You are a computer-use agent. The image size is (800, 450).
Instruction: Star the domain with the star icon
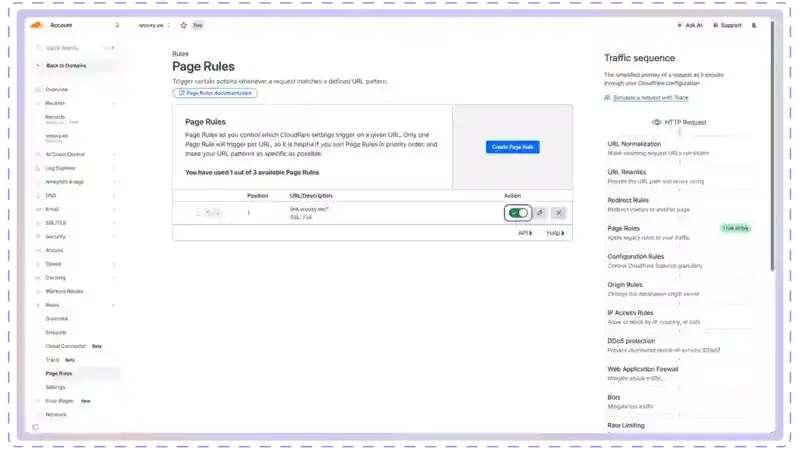pyautogui.click(x=183, y=25)
